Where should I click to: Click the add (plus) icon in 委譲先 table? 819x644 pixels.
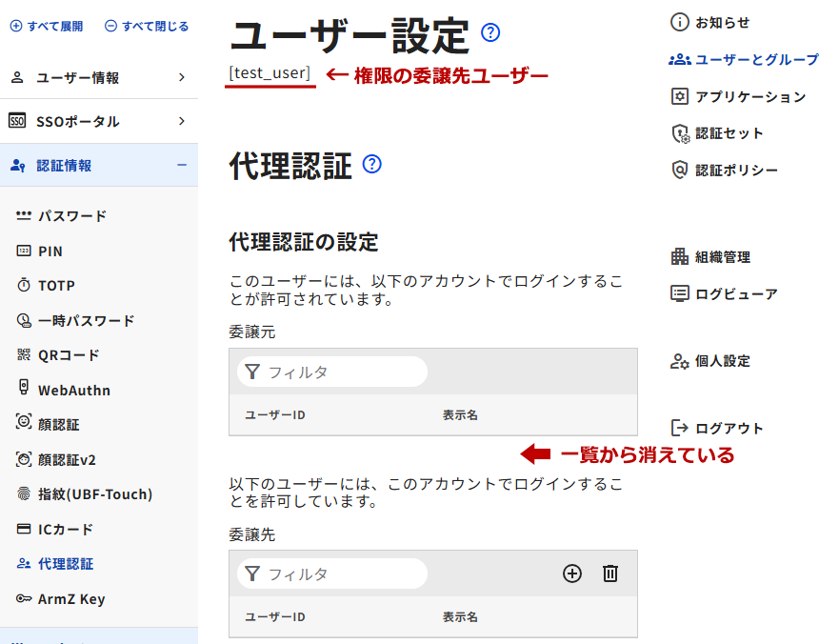(571, 574)
